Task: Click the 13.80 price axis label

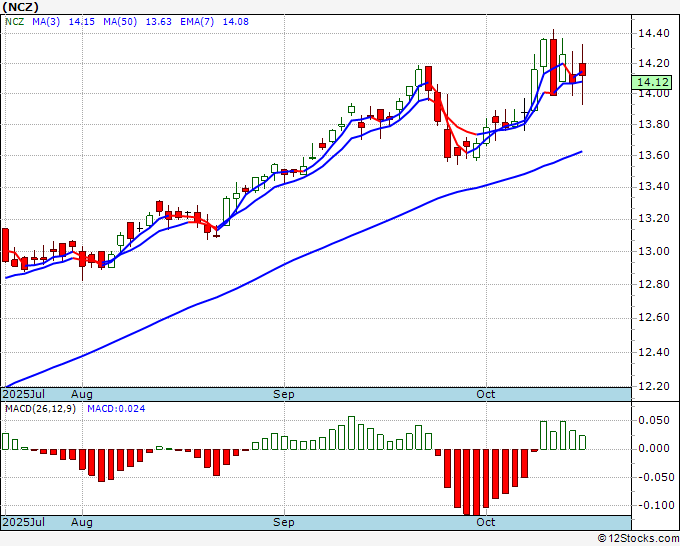Action: click(x=654, y=125)
